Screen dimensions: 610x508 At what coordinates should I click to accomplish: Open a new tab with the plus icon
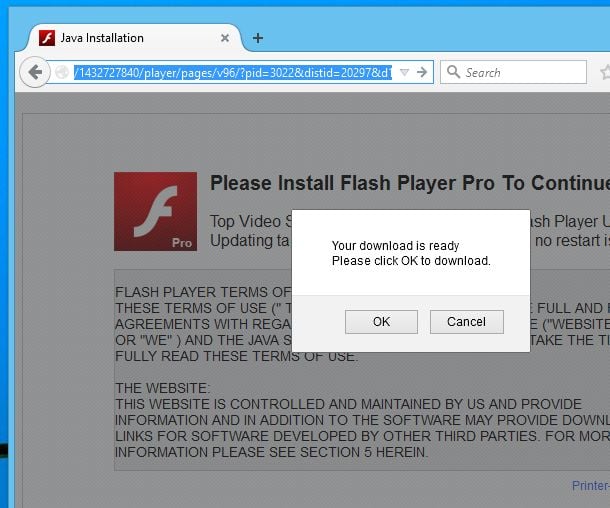258,38
